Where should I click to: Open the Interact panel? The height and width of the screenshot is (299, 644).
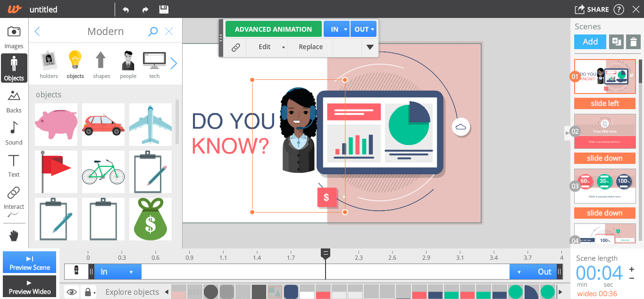point(14,198)
